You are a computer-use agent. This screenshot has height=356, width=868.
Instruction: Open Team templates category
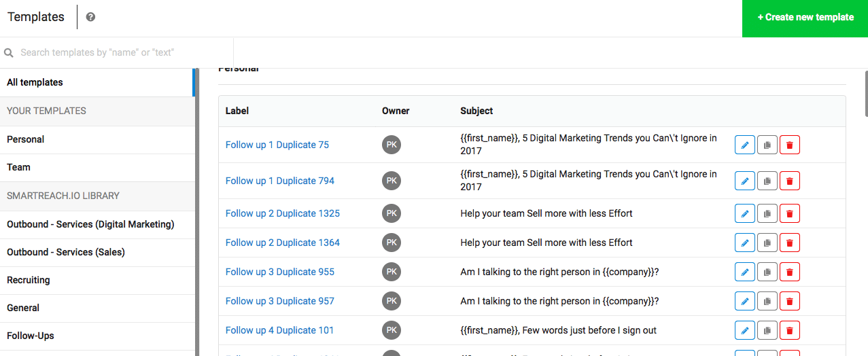pos(97,167)
